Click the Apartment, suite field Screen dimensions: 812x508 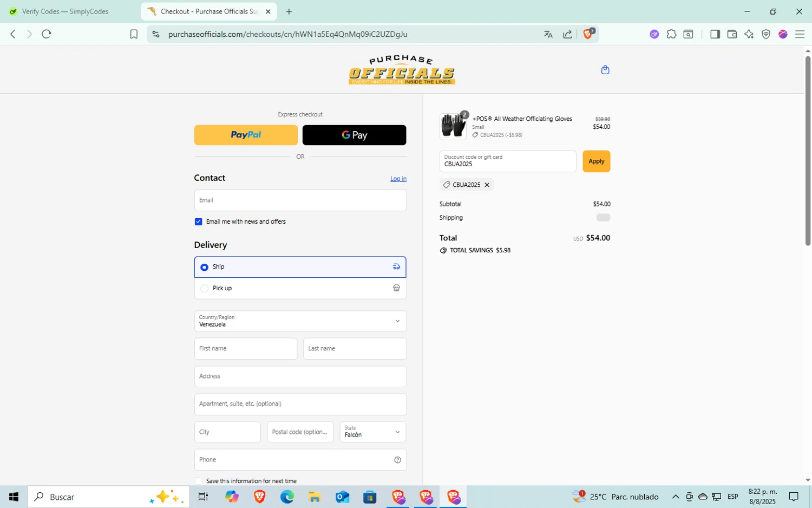tap(300, 404)
